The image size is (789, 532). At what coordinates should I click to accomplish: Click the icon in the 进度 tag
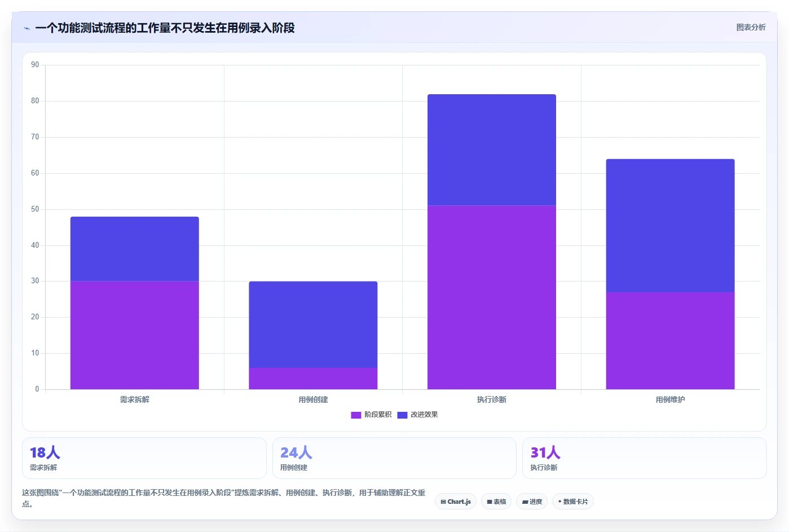tap(525, 502)
